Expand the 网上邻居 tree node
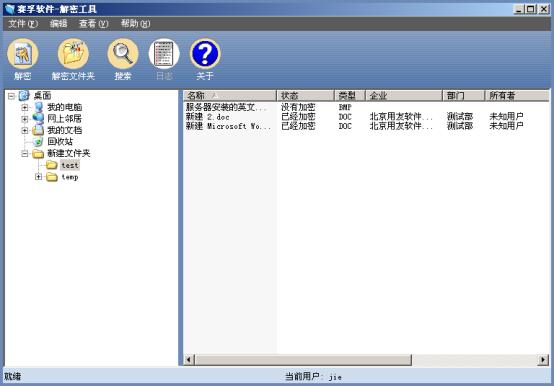 point(25,119)
